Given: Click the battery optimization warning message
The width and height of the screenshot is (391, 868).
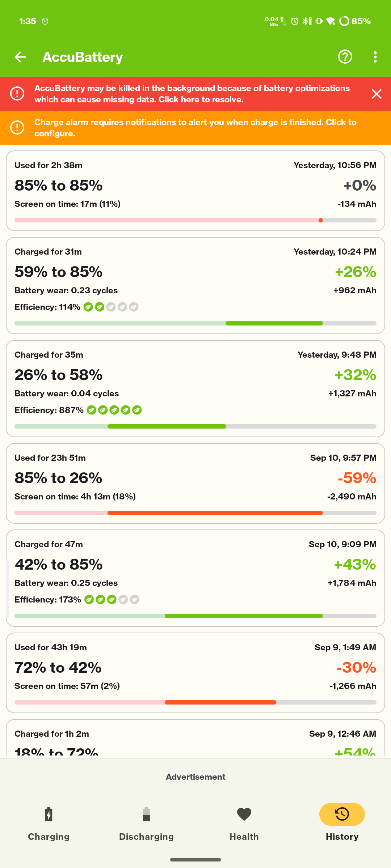Looking at the screenshot, I should [192, 94].
